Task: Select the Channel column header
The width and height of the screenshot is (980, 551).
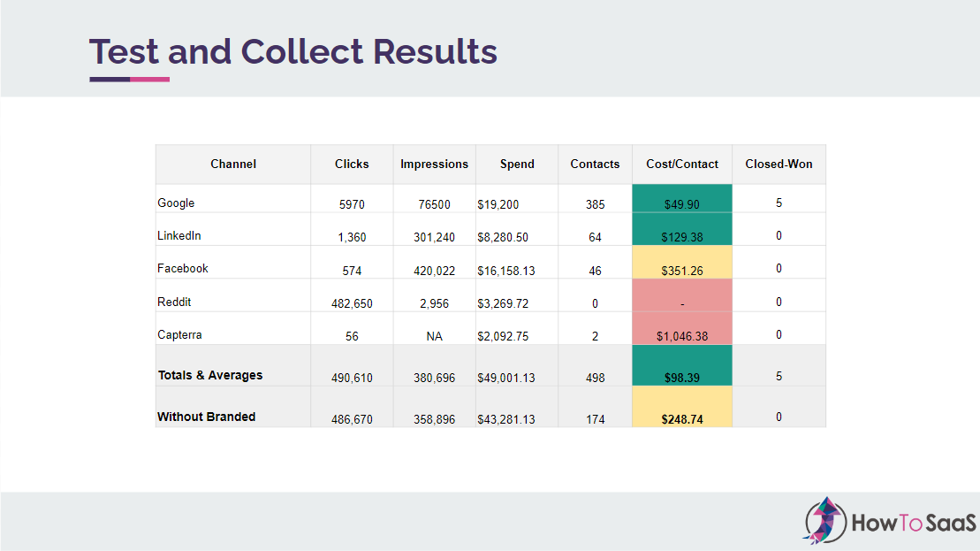Action: [233, 164]
